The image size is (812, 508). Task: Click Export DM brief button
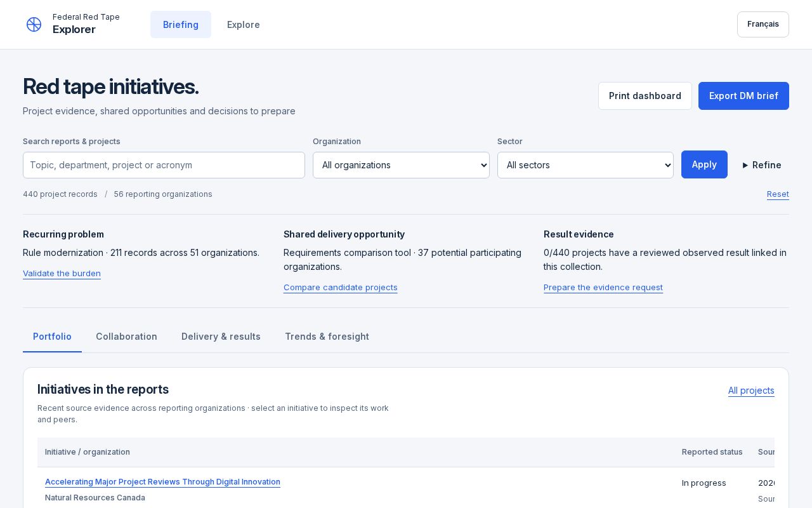[743, 96]
